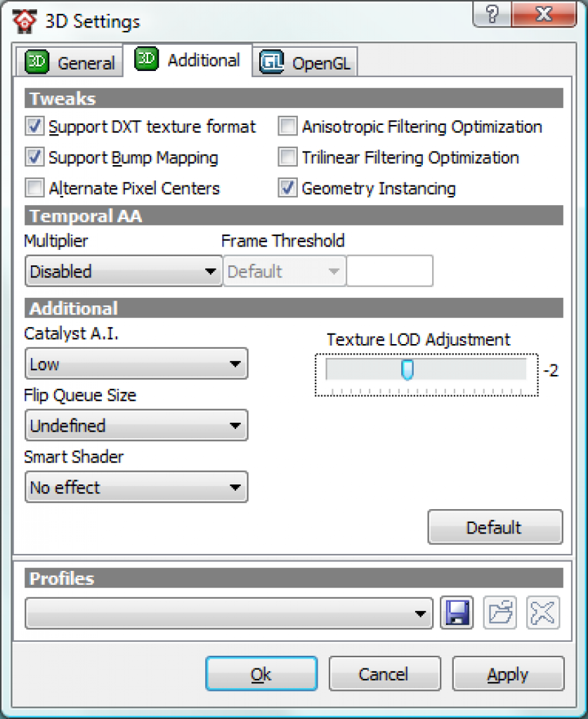
Task: Toggle Support DXT texture format checkbox
Action: coord(35,126)
